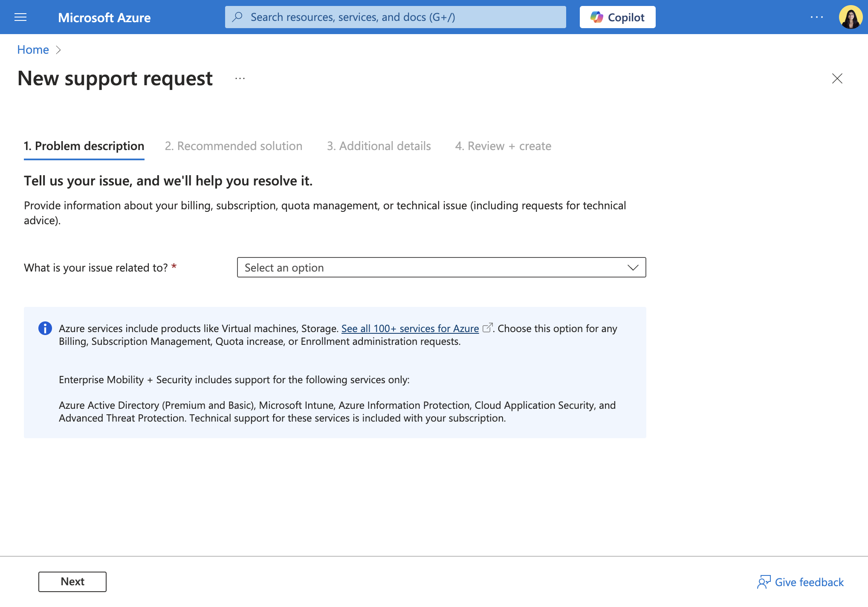Viewport: 868px width, 607px height.
Task: Click 'Enterprise Mobility + Security includes' text
Action: (x=234, y=380)
